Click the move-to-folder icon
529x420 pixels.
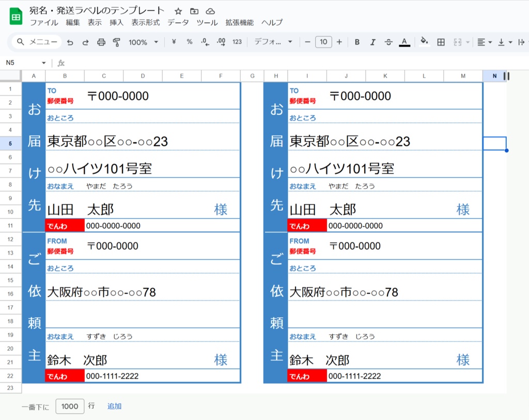coord(194,11)
